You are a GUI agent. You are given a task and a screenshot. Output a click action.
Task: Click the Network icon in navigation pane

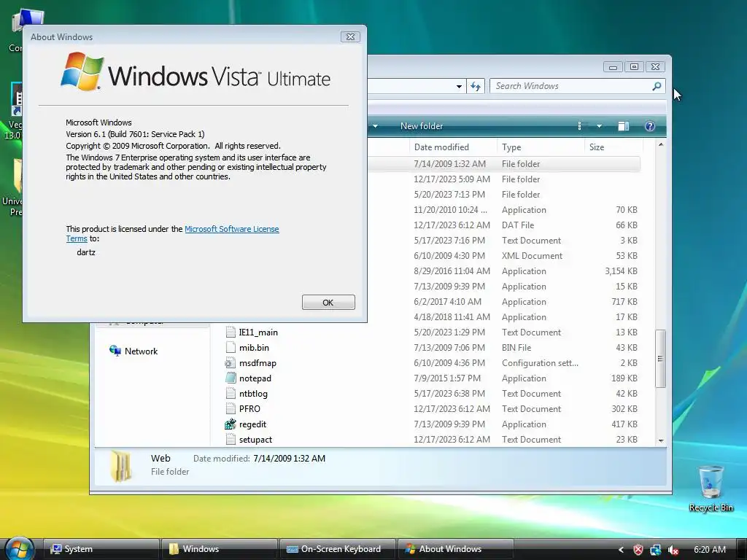(x=115, y=351)
